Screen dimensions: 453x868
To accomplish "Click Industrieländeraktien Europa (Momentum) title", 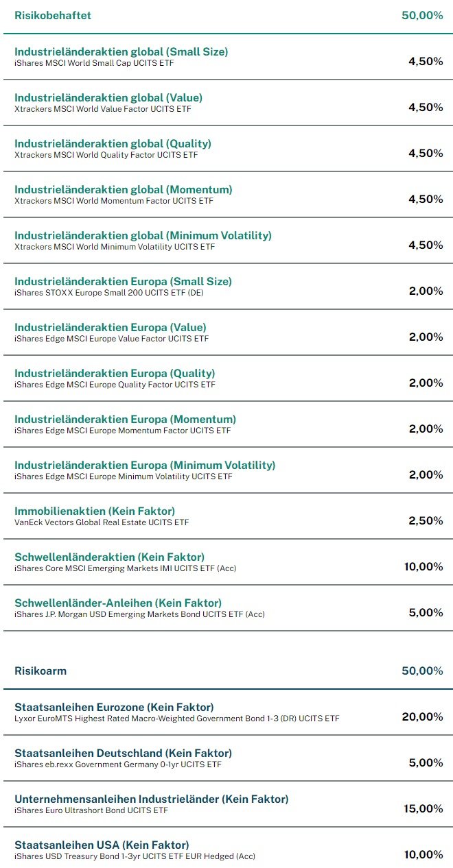I will coord(125,419).
